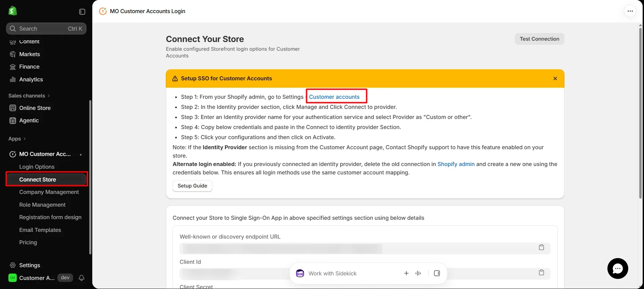
Task: Open MO Customer Acc... app entry
Action: click(x=45, y=154)
